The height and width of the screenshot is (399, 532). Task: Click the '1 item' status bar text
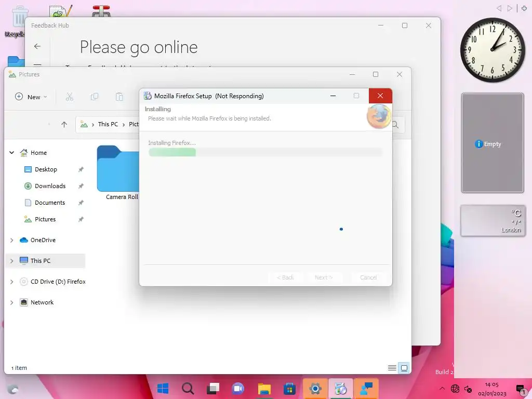click(19, 368)
